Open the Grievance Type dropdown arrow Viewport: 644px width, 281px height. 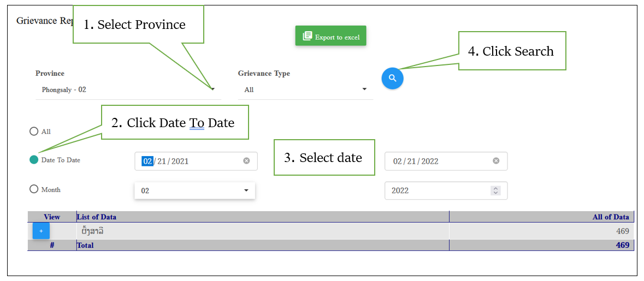364,89
